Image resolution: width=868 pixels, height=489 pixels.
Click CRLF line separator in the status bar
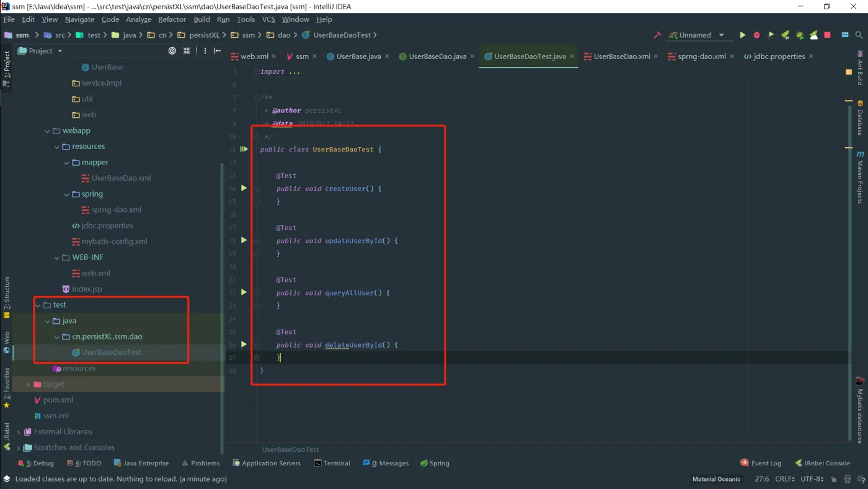[784, 479]
